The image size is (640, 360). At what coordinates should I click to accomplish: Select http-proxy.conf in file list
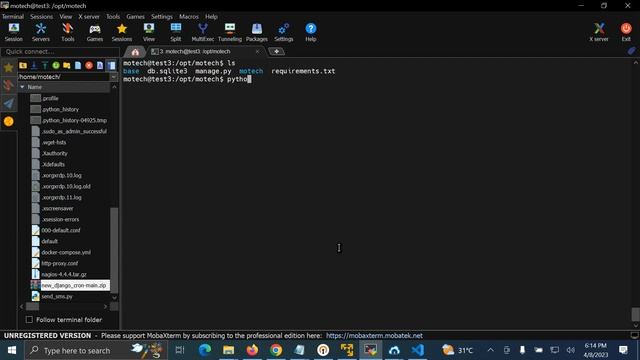coord(60,263)
